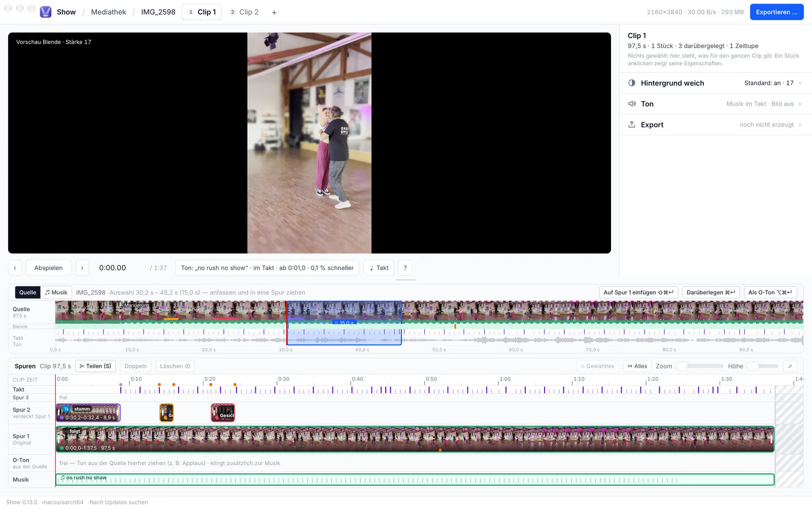The width and height of the screenshot is (812, 508).
Task: Click the expand tracks diagonal-arrow icon
Action: (x=790, y=366)
